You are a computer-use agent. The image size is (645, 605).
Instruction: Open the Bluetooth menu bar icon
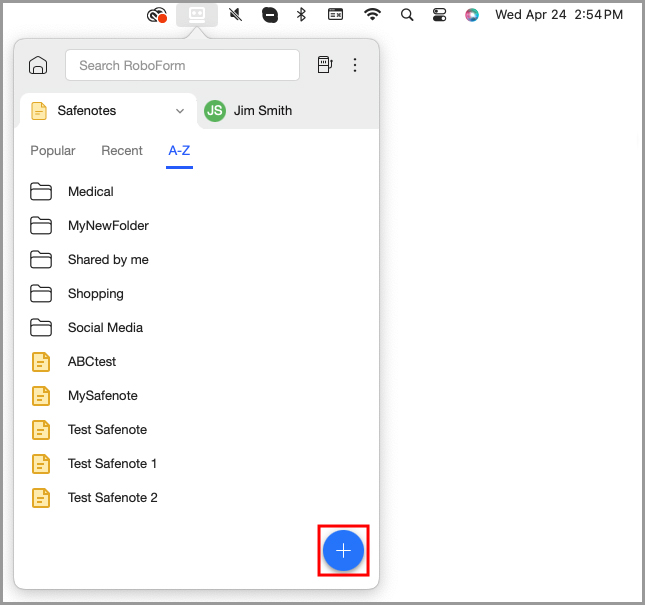(x=302, y=15)
